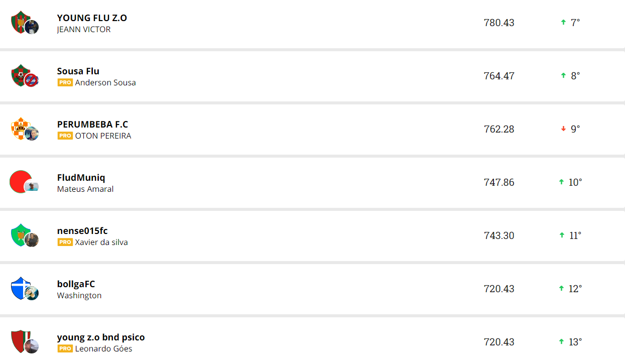This screenshot has height=364, width=625.
Task: Click nense015fc green shield icon
Action: tap(20, 234)
